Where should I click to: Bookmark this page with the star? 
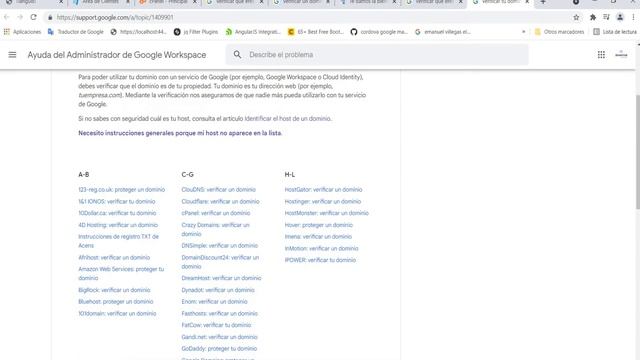click(576, 17)
